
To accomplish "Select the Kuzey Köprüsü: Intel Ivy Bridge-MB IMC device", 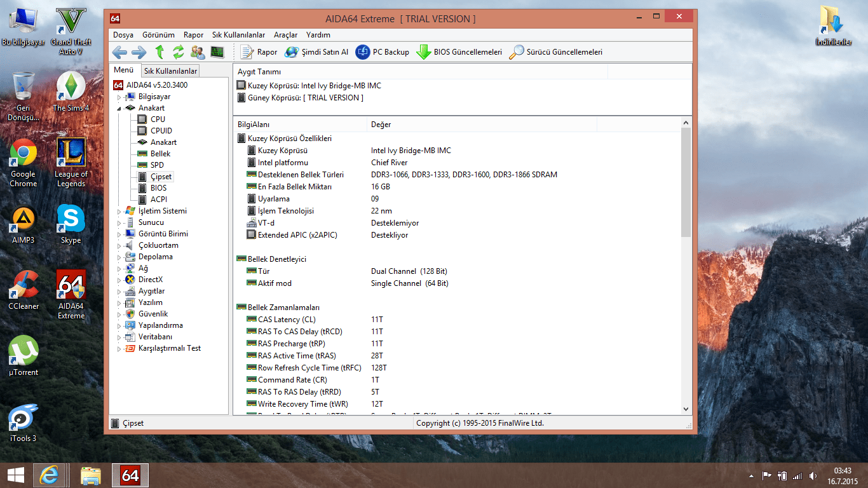I will click(309, 85).
